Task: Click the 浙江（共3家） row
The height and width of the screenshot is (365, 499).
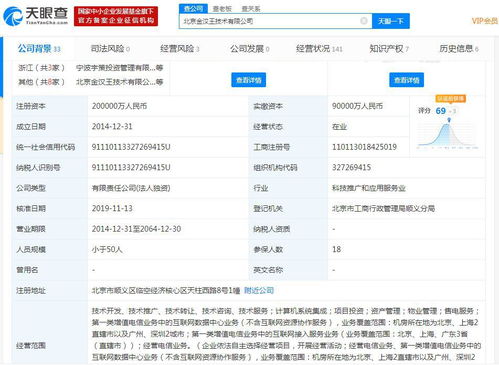Action: point(91,68)
